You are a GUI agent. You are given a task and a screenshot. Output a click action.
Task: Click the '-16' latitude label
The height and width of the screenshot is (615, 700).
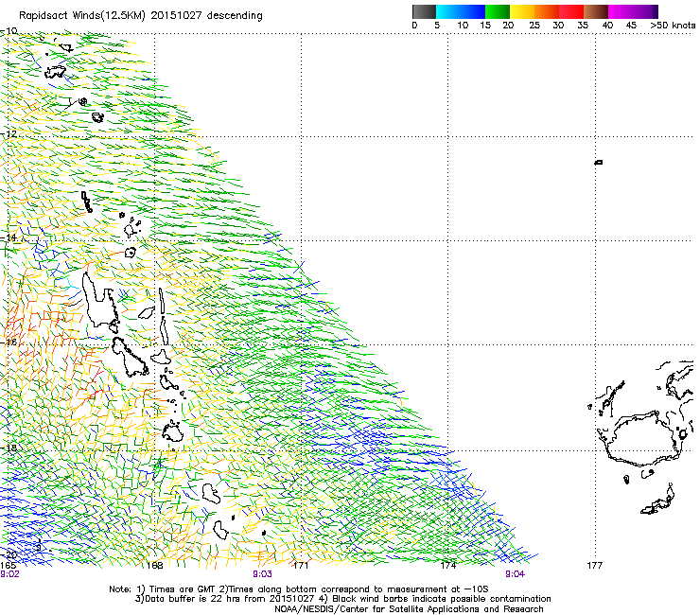point(9,343)
